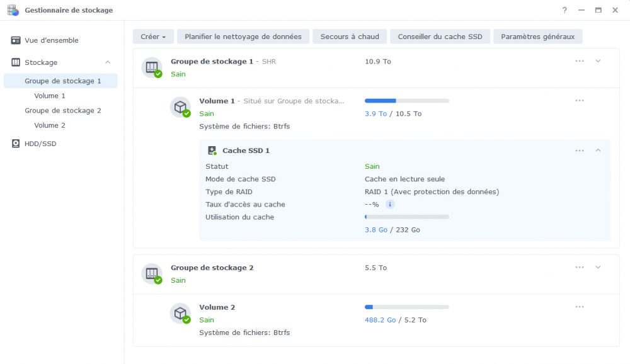Click the Cache SSD 1 icon
630x364 pixels.
point(212,151)
